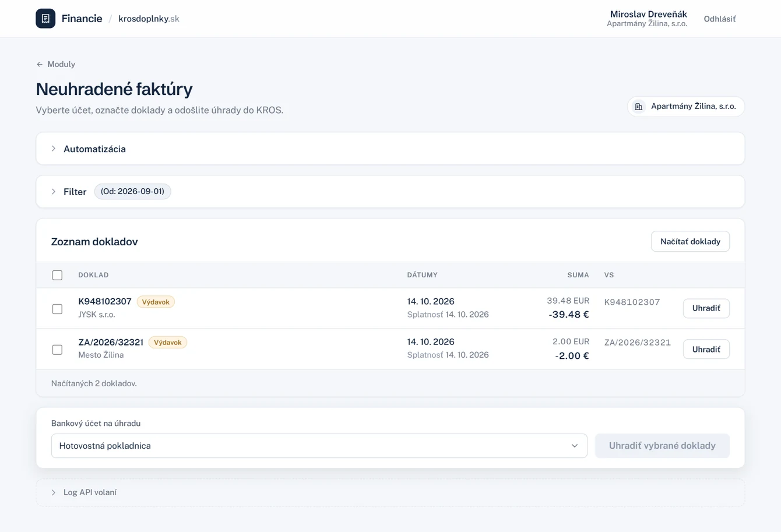Image resolution: width=781 pixels, height=532 pixels.
Task: Click the Financie breadcrumb title
Action: point(82,19)
